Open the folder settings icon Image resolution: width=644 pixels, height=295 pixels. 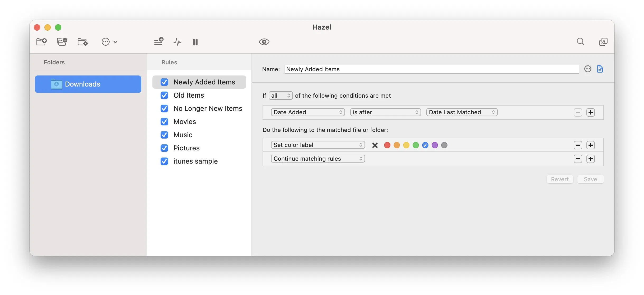(x=82, y=42)
